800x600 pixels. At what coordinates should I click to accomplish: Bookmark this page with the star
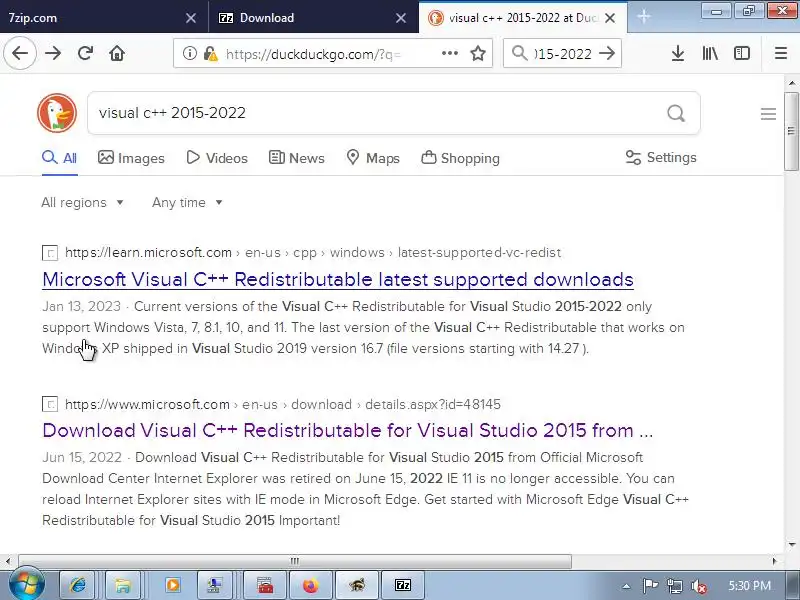pyautogui.click(x=478, y=53)
